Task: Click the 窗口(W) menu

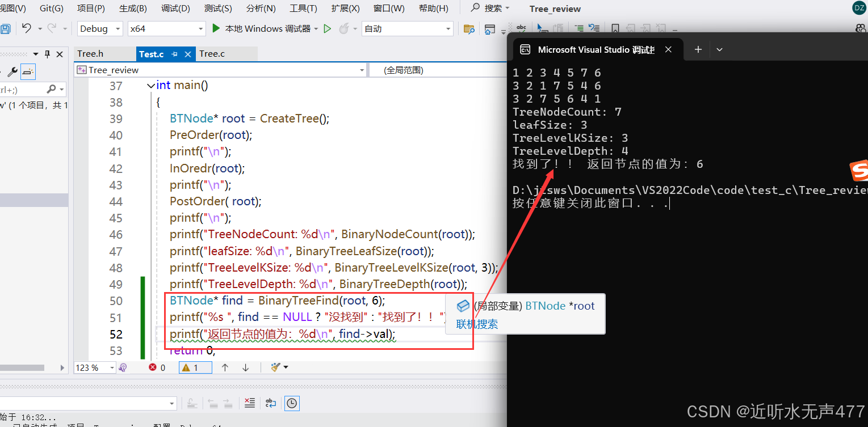Action: point(389,9)
